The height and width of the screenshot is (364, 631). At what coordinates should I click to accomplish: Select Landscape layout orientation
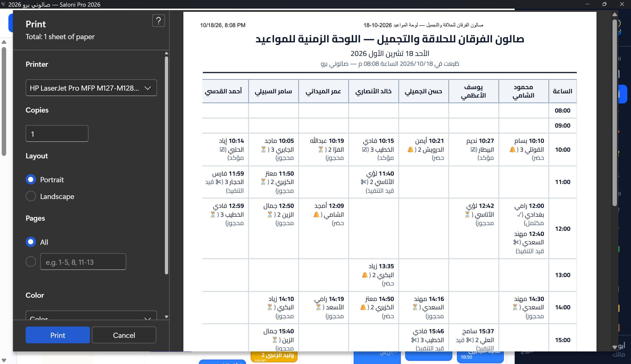point(31,196)
